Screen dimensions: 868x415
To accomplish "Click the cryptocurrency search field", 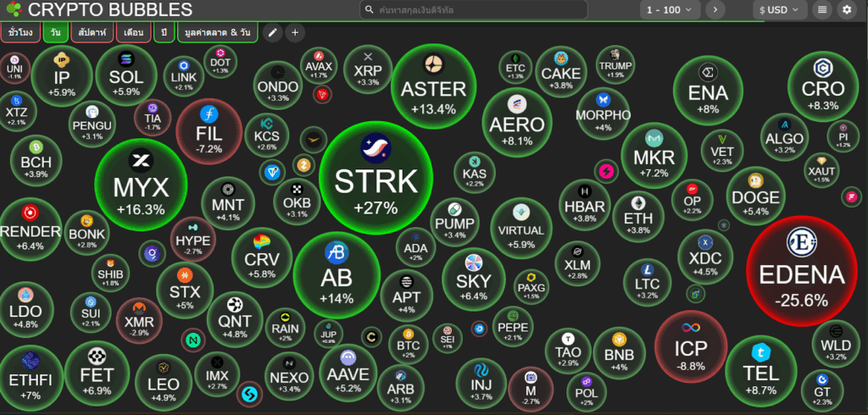I will (473, 10).
